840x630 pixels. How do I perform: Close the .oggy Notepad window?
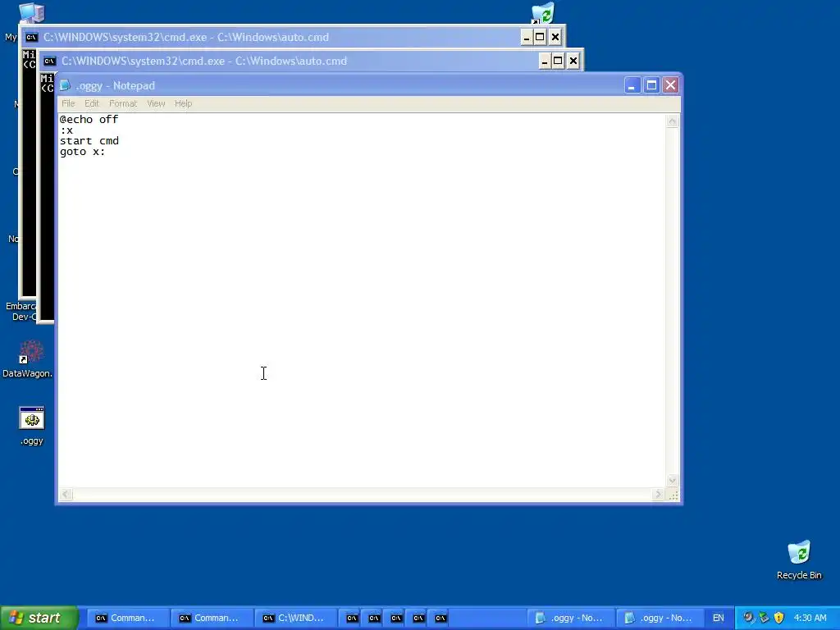671,85
